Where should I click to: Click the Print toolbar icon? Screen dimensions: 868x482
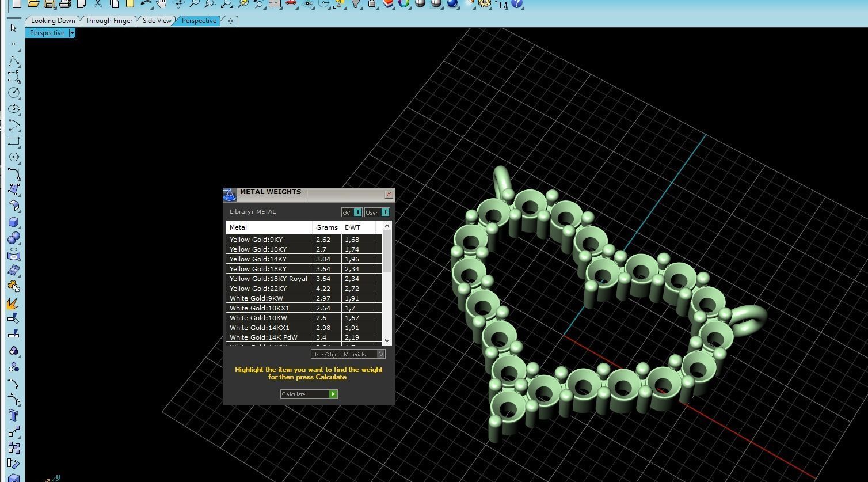tap(66, 3)
